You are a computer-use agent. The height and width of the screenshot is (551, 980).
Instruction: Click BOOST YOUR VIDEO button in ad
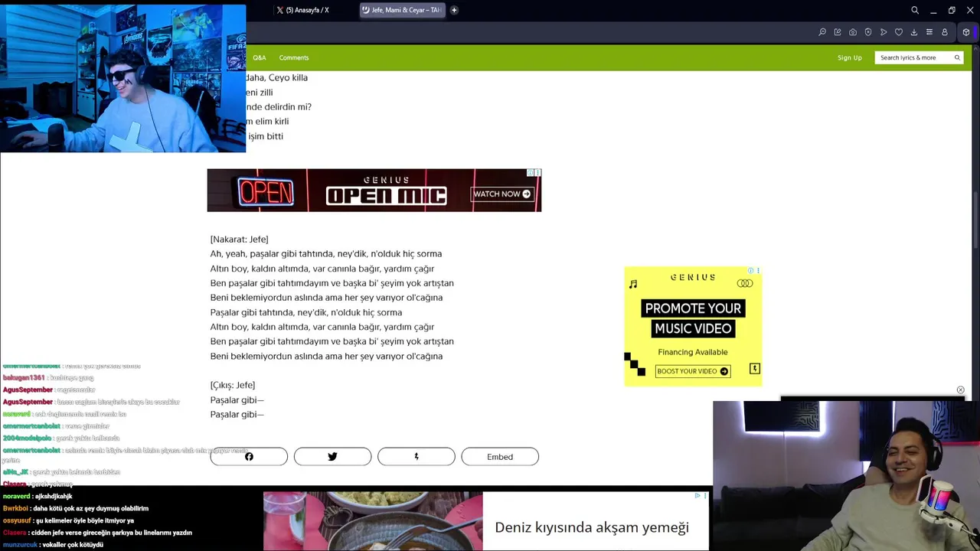[x=692, y=371]
